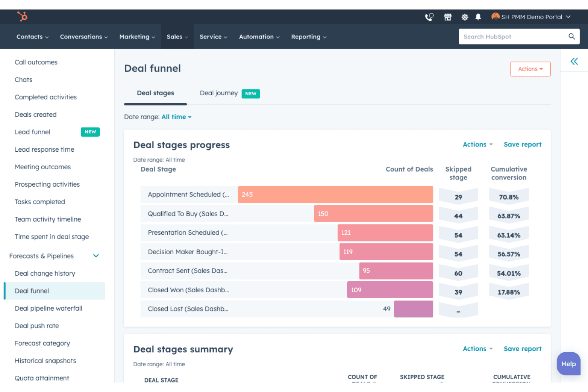The width and height of the screenshot is (588, 392).
Task: Open the settings gear icon
Action: (x=464, y=17)
